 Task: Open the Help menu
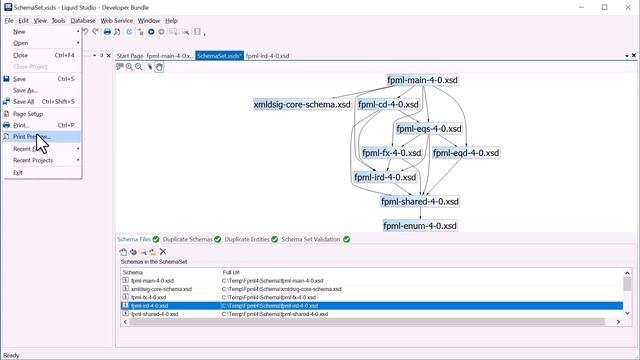coord(171,20)
